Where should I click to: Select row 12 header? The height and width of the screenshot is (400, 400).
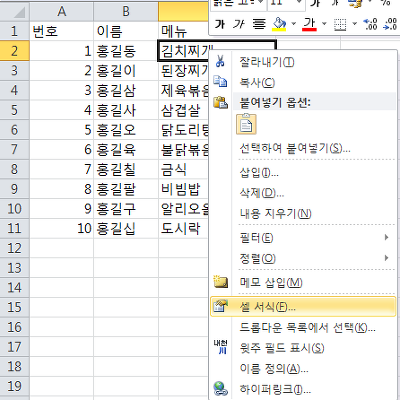coord(14,248)
